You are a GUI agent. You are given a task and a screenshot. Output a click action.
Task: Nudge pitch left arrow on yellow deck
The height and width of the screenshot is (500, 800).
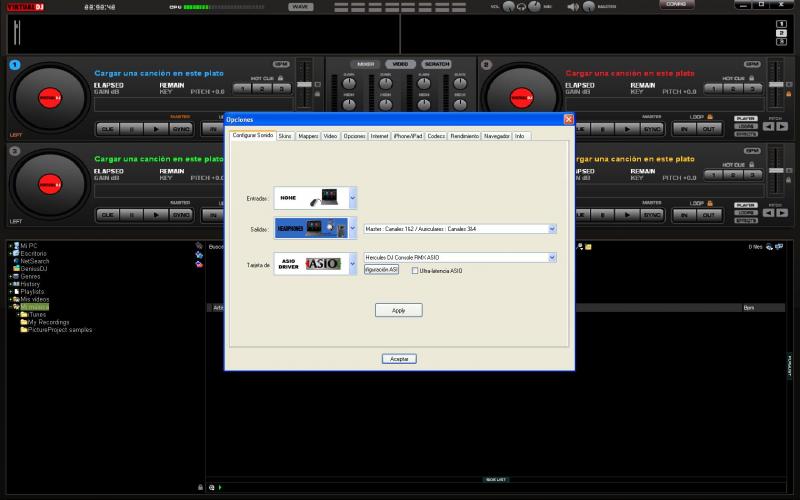click(769, 213)
